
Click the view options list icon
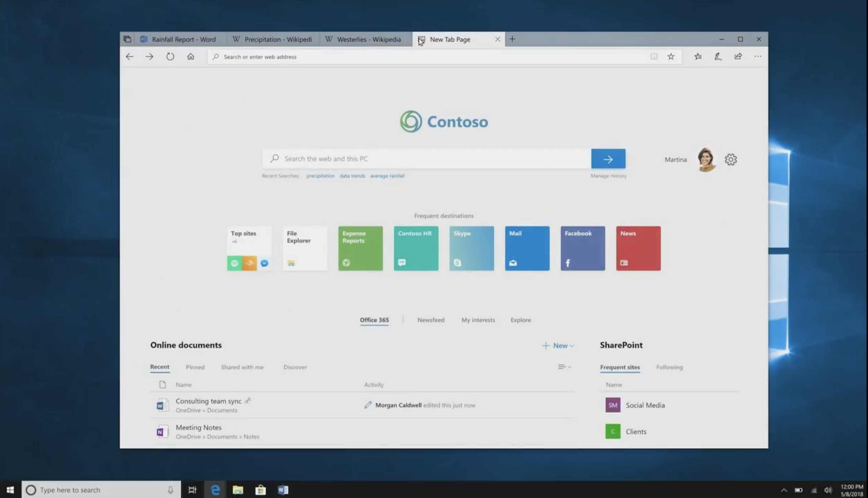pos(564,367)
